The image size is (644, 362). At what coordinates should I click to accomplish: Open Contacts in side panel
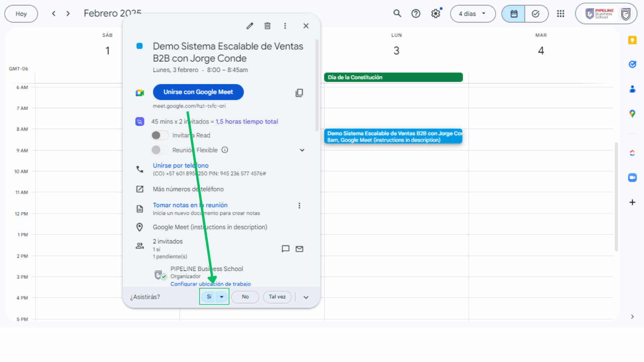632,89
